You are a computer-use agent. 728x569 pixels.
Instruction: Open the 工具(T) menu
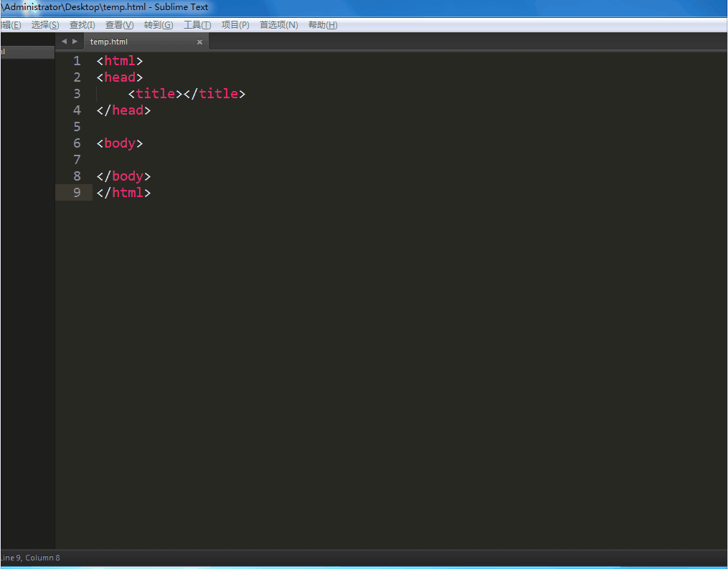click(197, 25)
